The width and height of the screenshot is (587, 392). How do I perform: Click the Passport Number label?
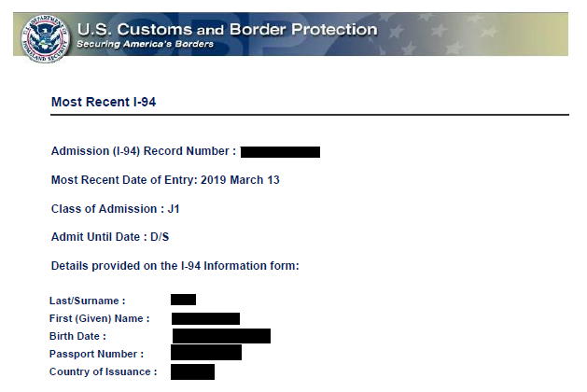(96, 354)
